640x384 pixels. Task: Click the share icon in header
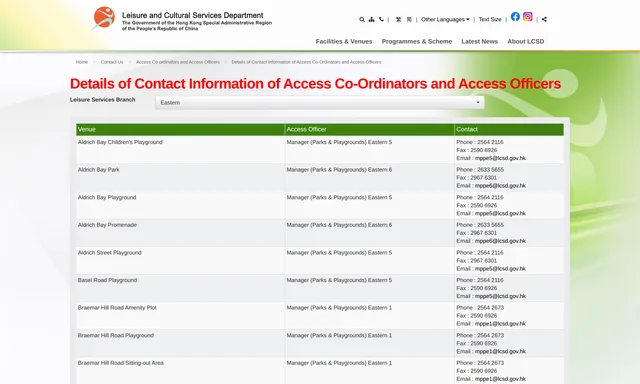(544, 19)
